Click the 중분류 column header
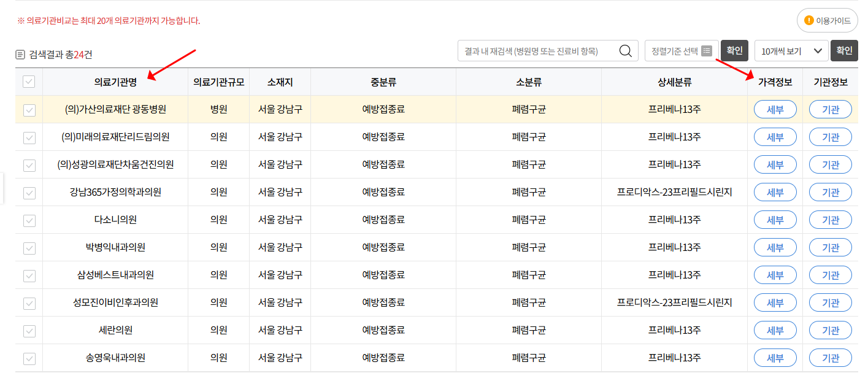This screenshot has width=868, height=381. click(383, 82)
